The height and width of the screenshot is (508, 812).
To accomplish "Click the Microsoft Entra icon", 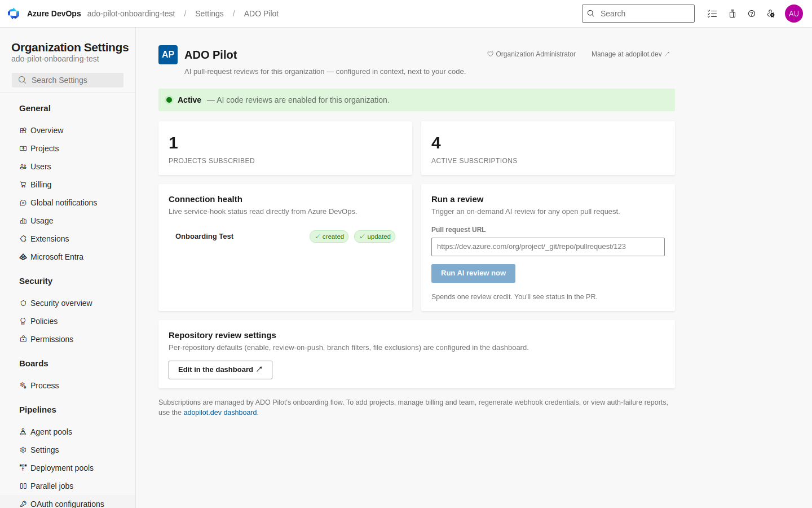I will click(x=23, y=257).
